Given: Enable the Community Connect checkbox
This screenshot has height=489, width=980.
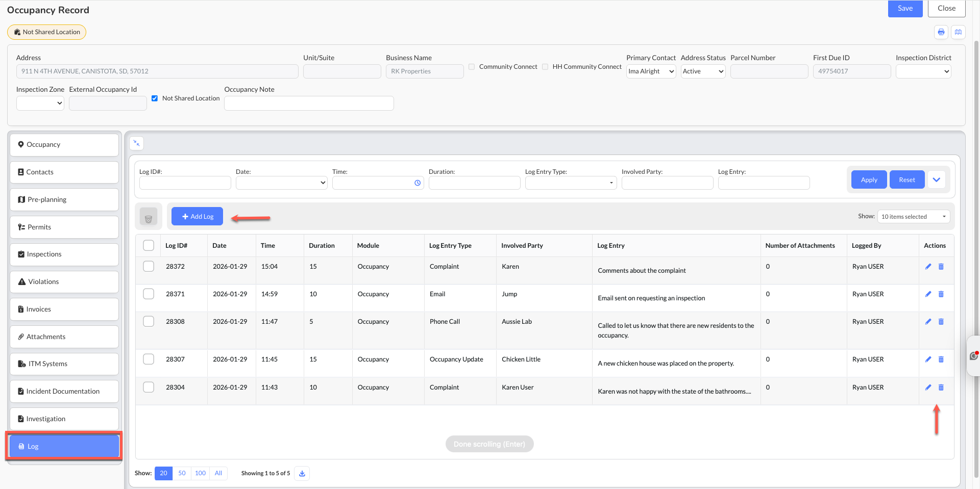Looking at the screenshot, I should [x=472, y=67].
